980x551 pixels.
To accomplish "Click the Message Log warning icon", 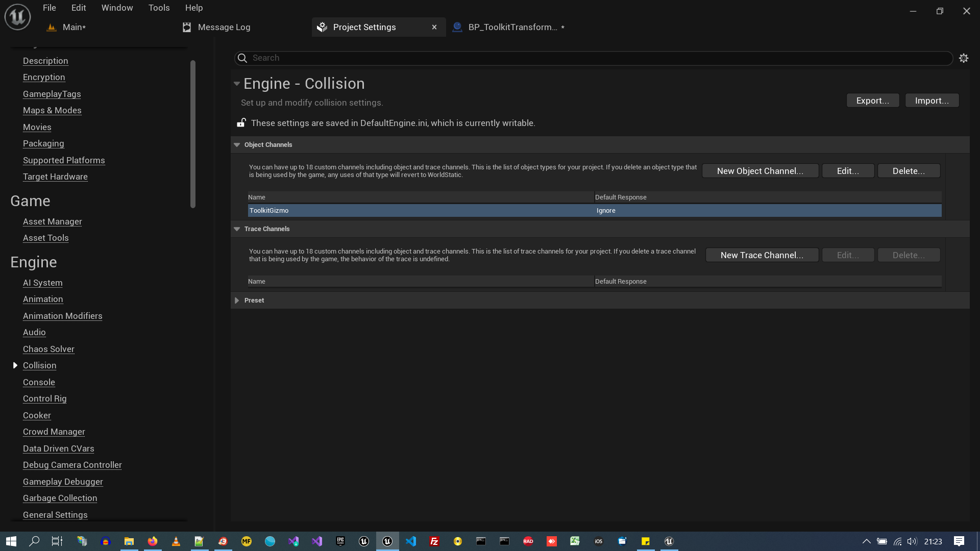I will pyautogui.click(x=187, y=27).
